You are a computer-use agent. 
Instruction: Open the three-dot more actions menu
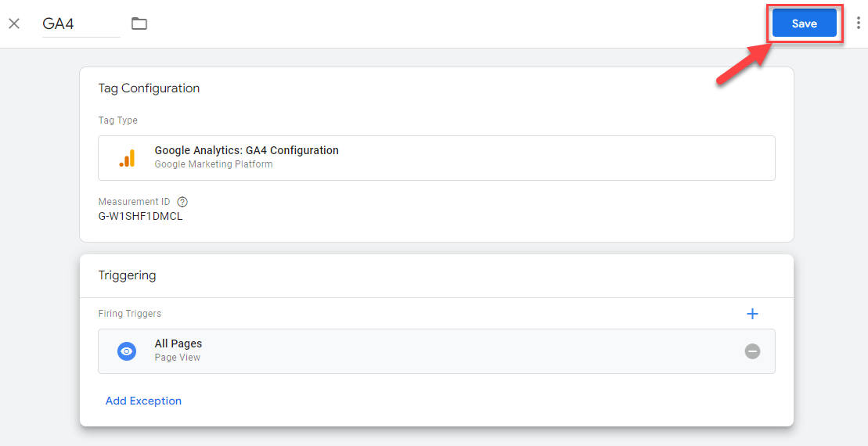coord(858,23)
